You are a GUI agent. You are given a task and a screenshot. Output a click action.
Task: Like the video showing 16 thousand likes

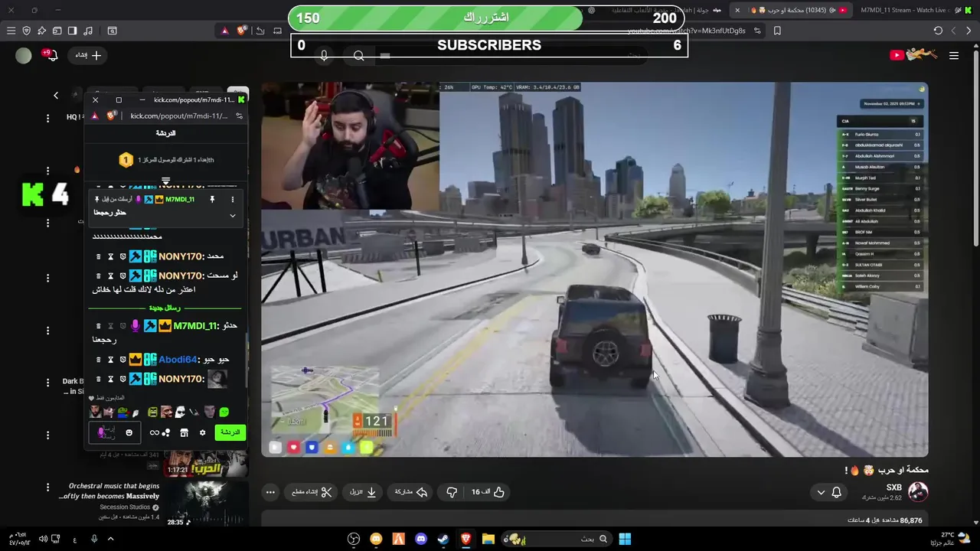(x=488, y=492)
